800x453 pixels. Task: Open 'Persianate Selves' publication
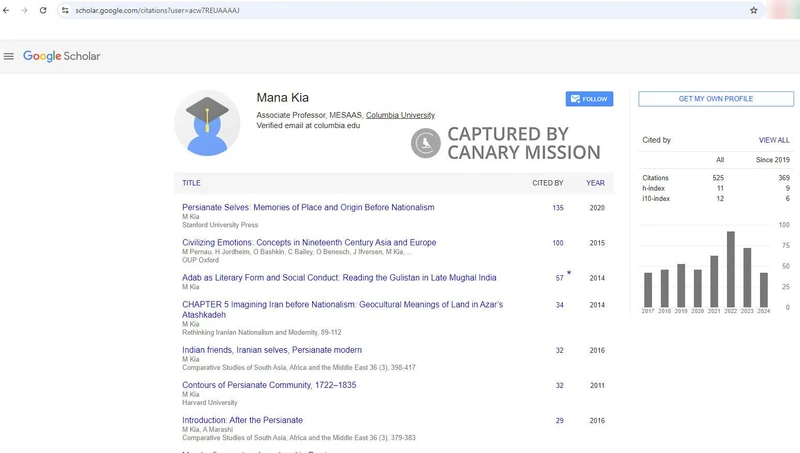pyautogui.click(x=308, y=208)
